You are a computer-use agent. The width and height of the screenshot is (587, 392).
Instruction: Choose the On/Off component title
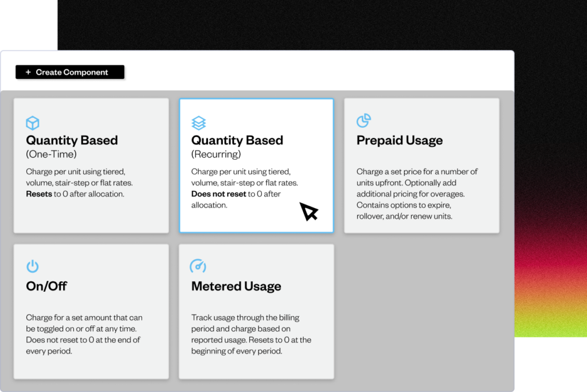click(x=46, y=286)
